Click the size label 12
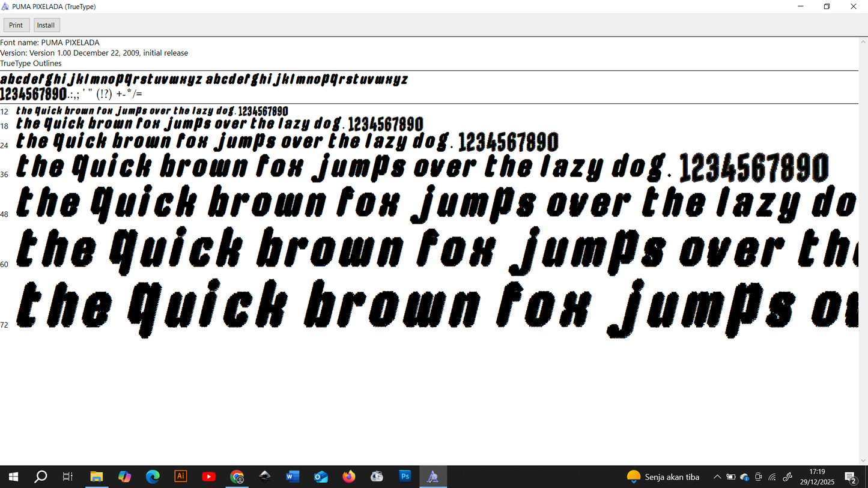 4,112
